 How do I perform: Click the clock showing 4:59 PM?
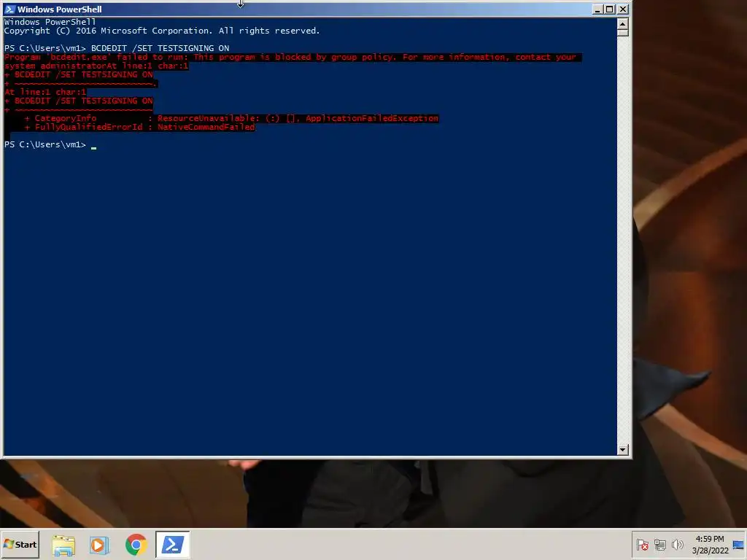710,544
